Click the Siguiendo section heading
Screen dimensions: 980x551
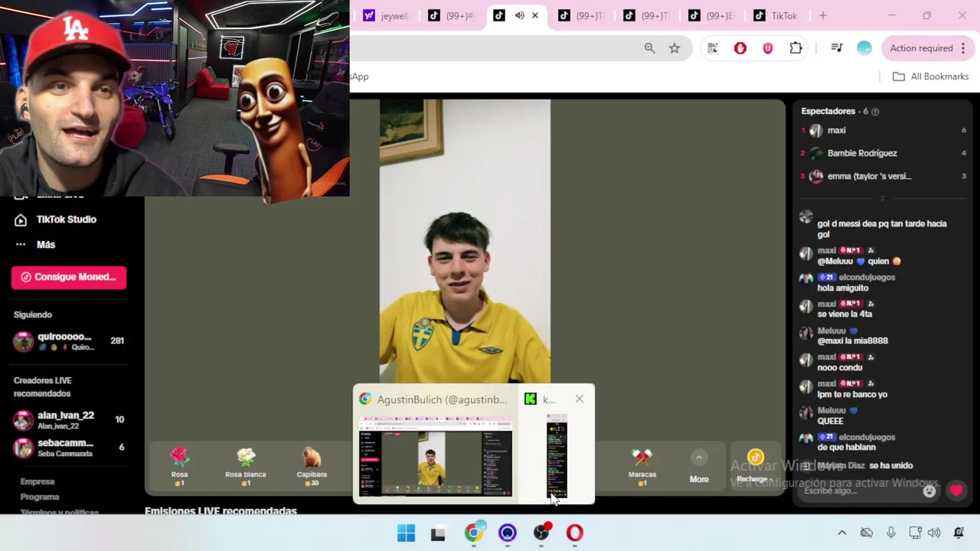point(33,315)
